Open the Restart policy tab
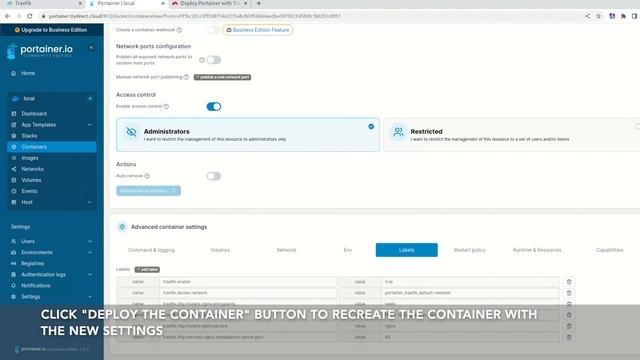The height and width of the screenshot is (360, 640). [x=469, y=250]
